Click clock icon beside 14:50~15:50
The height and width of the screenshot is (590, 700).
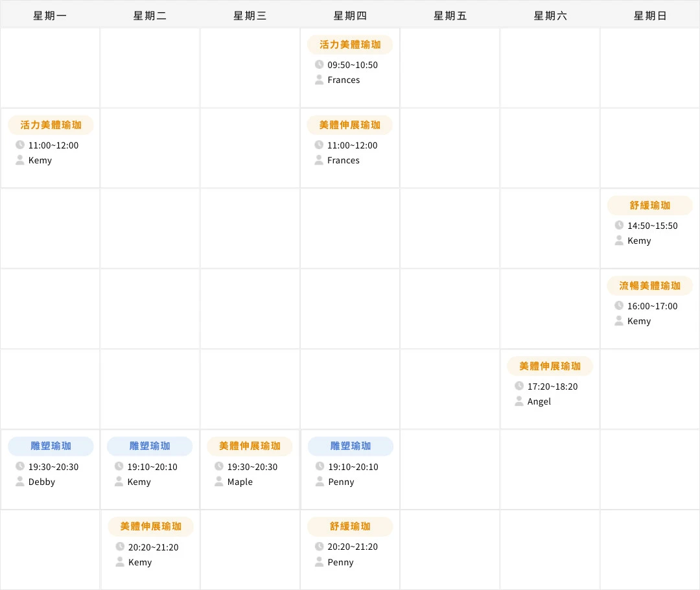[x=619, y=225]
